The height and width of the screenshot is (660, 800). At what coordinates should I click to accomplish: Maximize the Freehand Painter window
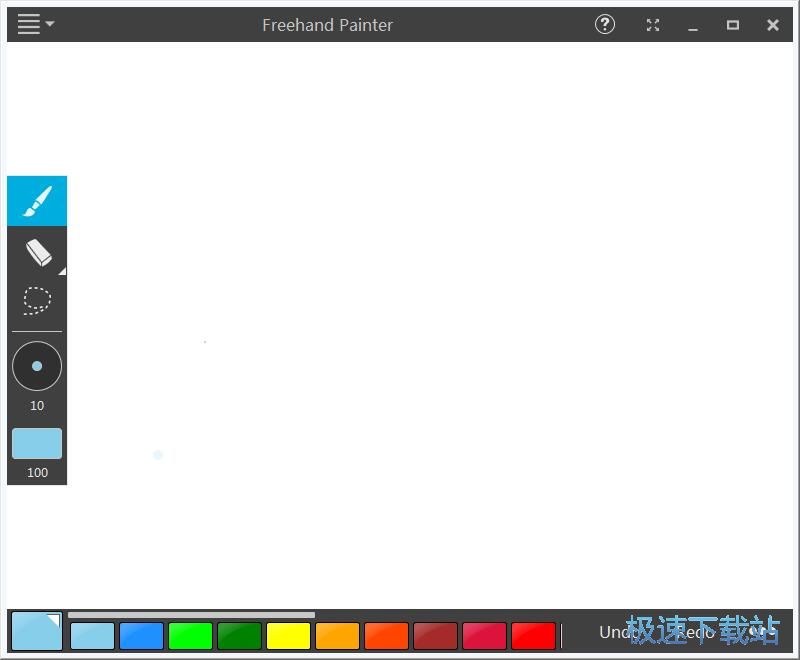tap(733, 25)
